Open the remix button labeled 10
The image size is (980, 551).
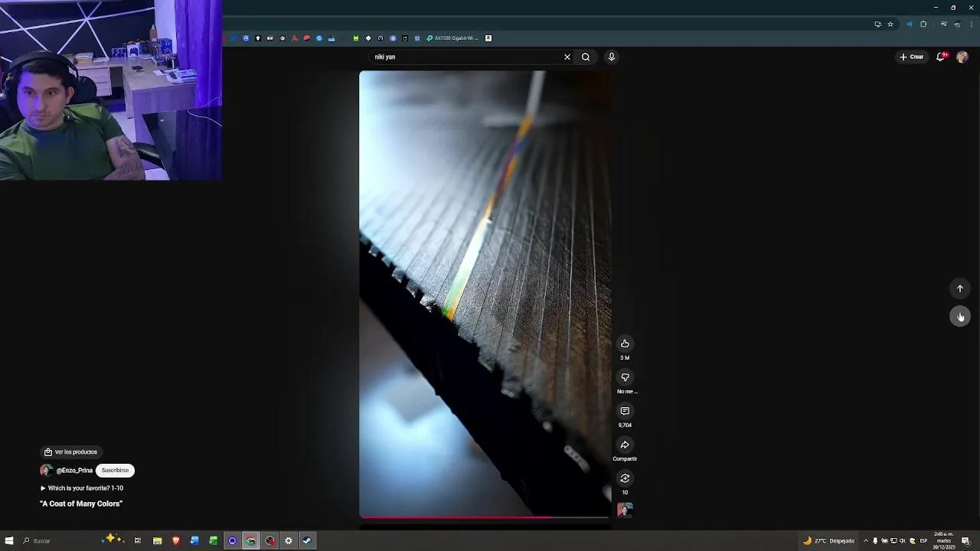pos(625,478)
